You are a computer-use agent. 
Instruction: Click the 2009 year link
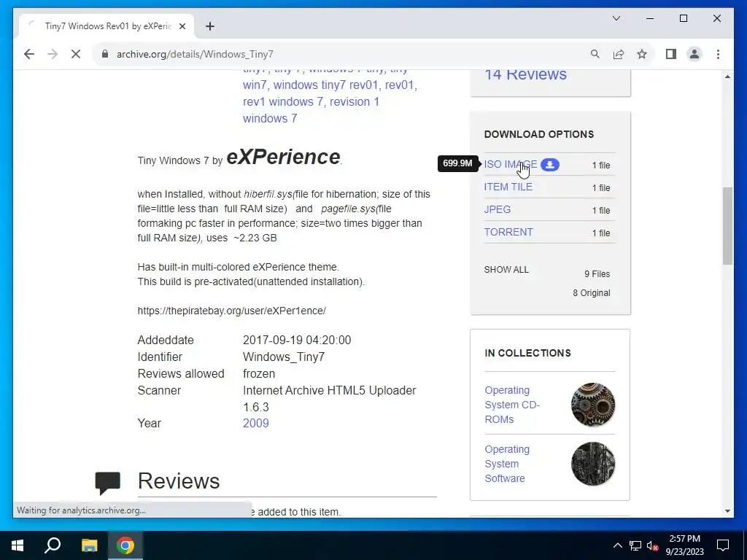(x=256, y=424)
